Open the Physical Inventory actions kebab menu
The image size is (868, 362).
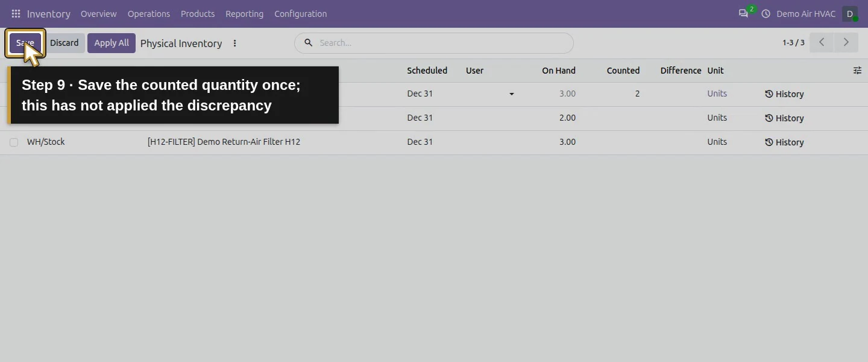point(235,43)
